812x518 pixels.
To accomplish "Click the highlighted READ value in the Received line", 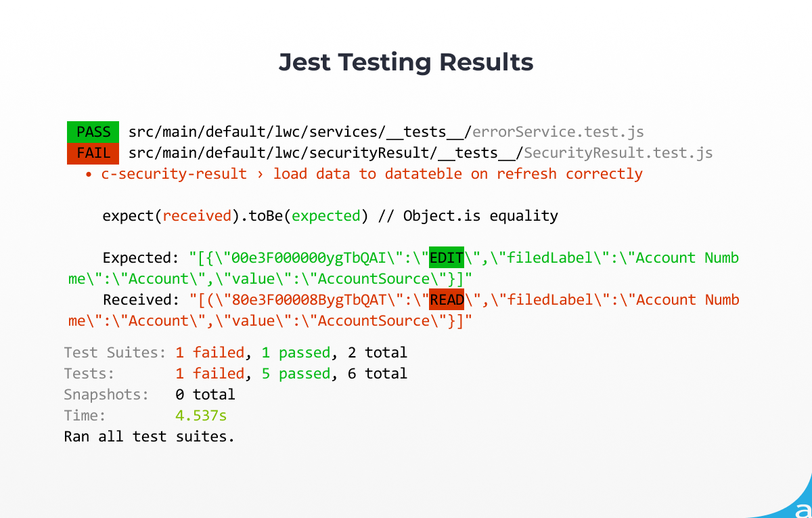I will 447,300.
